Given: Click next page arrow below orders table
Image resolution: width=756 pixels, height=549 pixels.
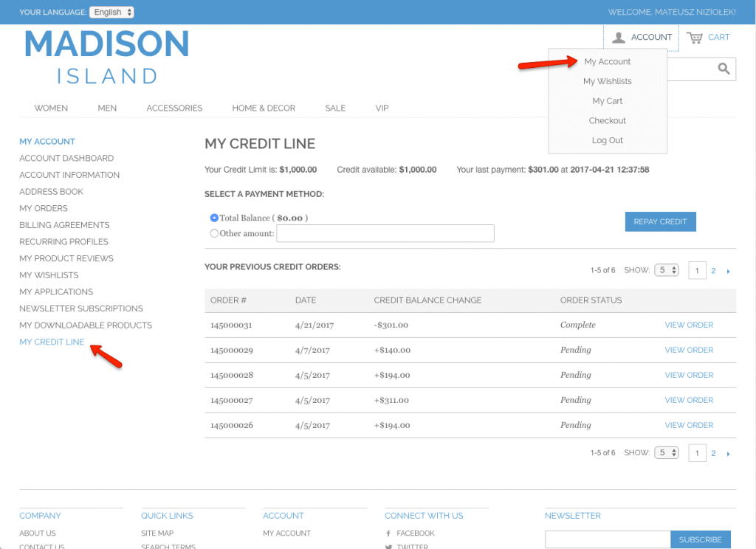Looking at the screenshot, I should pyautogui.click(x=728, y=454).
